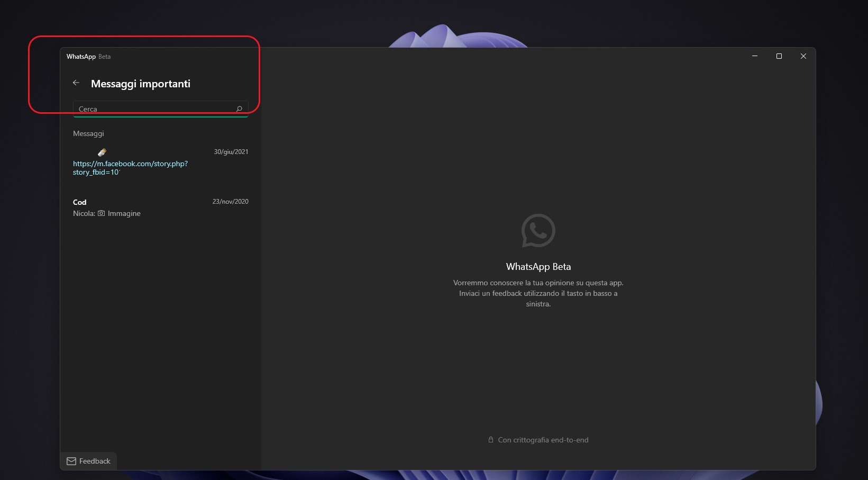The height and width of the screenshot is (480, 868).
Task: Open the starred message dated 30/giu/2021
Action: coord(160,162)
